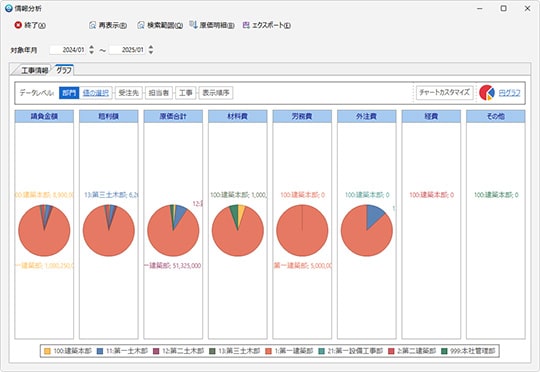The width and height of the screenshot is (540, 372).
Task: Click the teal 21:第一設備工事部 legend swatch
Action: [x=321, y=351]
